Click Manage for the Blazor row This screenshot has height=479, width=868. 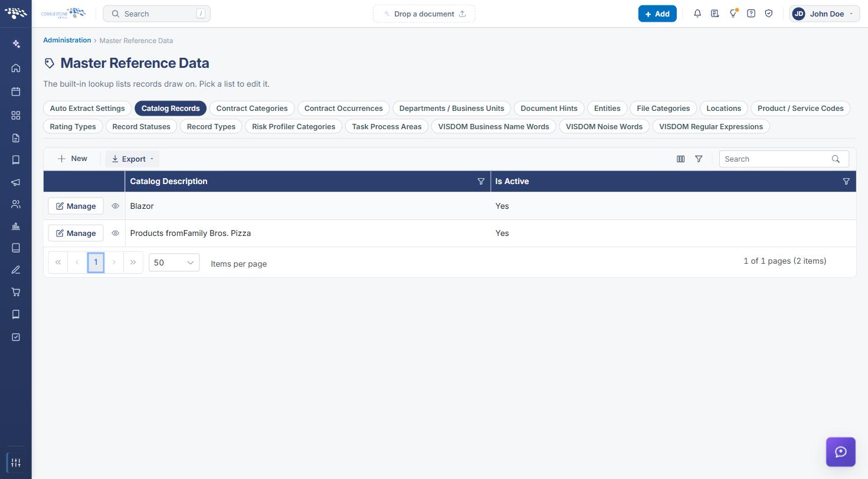(x=76, y=206)
